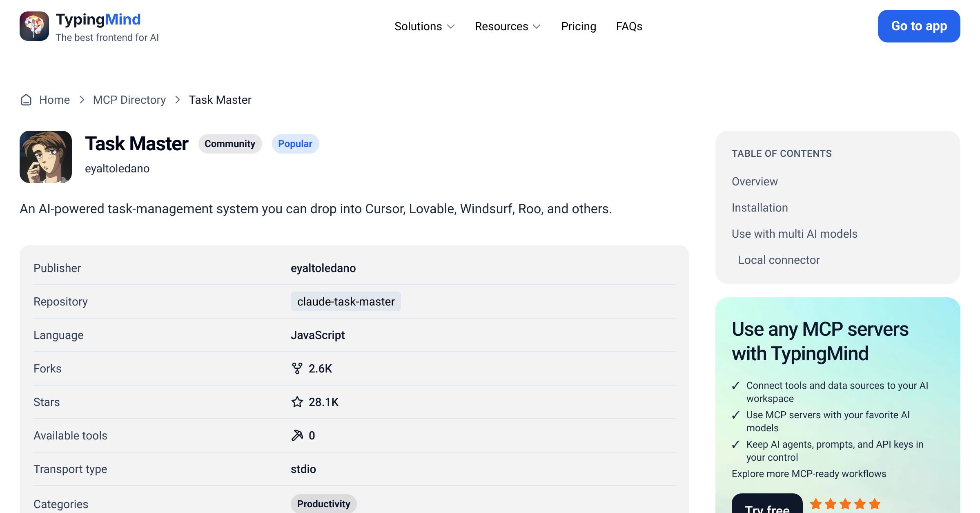Open MCP Directory breadcrumb link
This screenshot has height=513, width=980.
[129, 100]
